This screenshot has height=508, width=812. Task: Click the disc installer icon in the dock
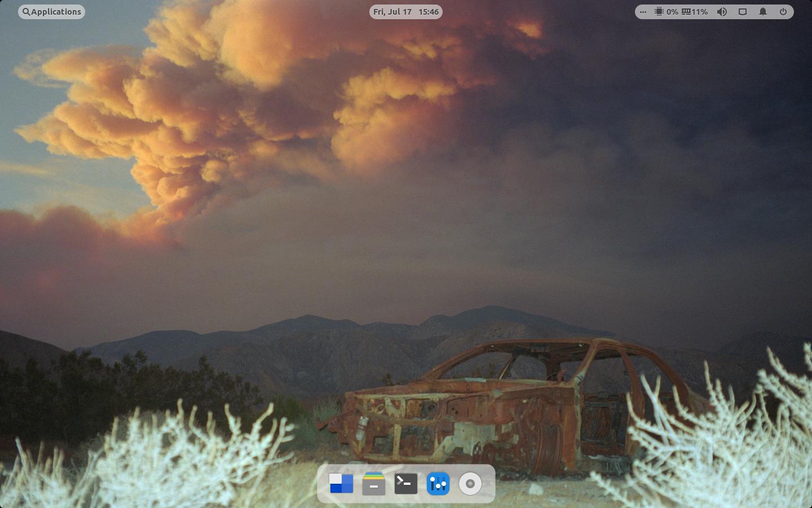470,484
